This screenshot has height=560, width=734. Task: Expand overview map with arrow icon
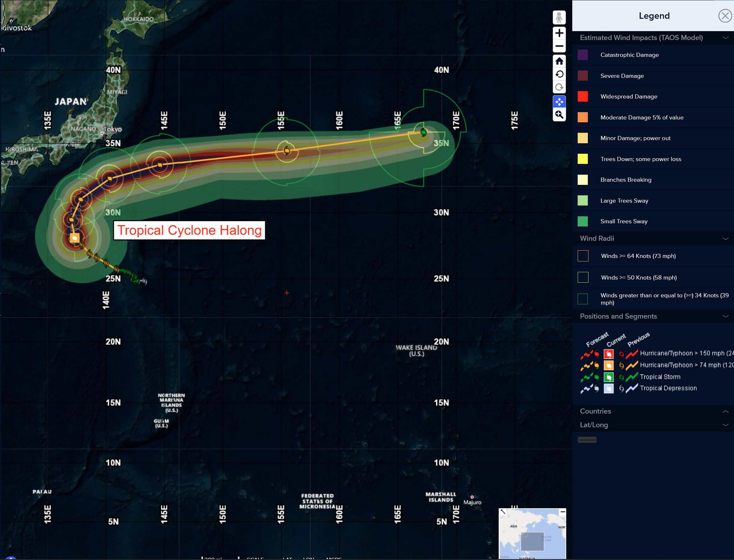tap(503, 512)
